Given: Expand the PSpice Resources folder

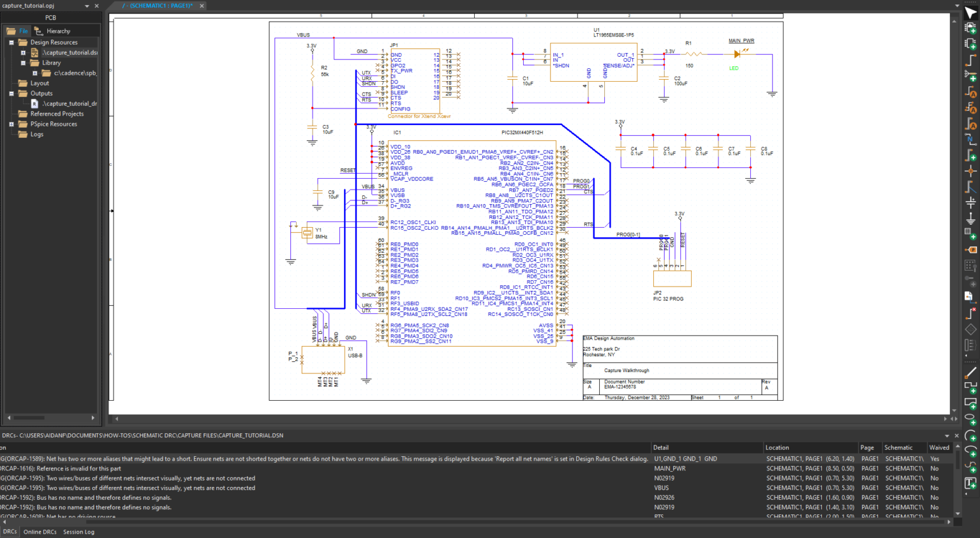Looking at the screenshot, I should (11, 123).
